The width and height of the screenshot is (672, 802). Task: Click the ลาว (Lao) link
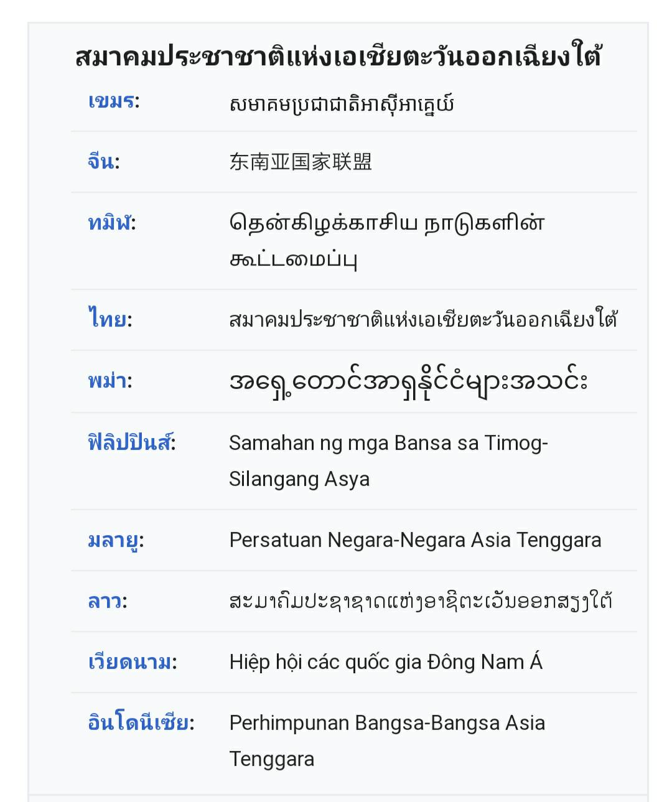click(105, 601)
